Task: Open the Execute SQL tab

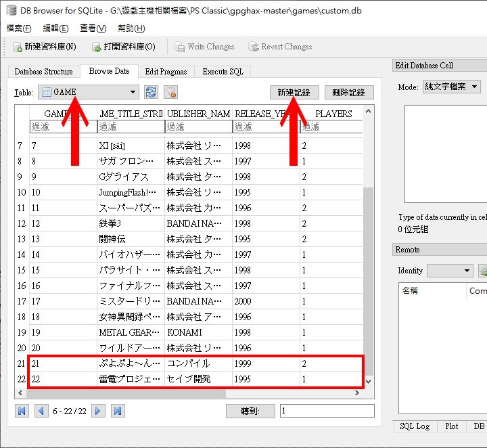Action: click(223, 72)
